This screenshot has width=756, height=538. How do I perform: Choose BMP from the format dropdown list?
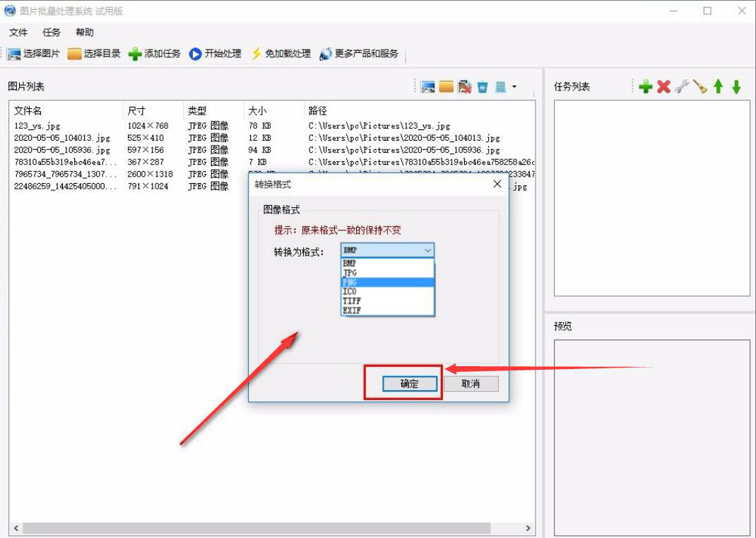[388, 264]
